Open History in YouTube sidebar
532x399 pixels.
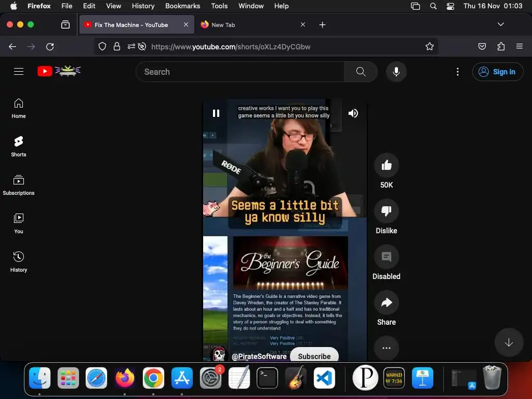pos(19,262)
